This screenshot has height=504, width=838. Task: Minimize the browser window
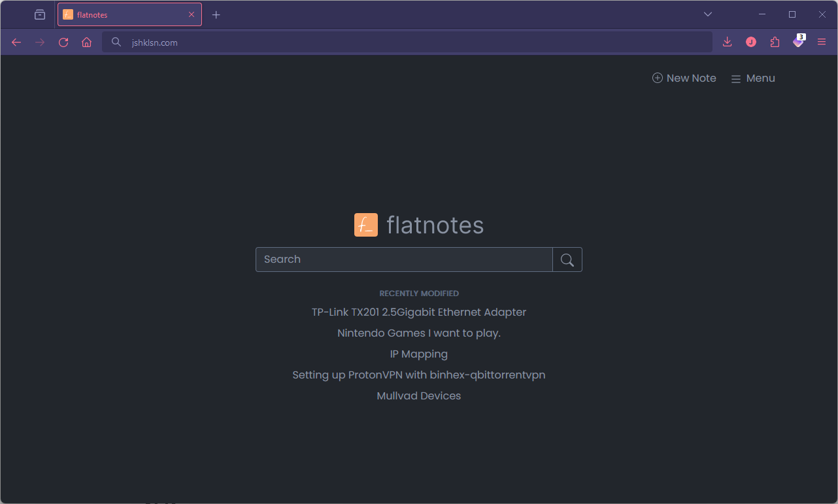pyautogui.click(x=762, y=14)
